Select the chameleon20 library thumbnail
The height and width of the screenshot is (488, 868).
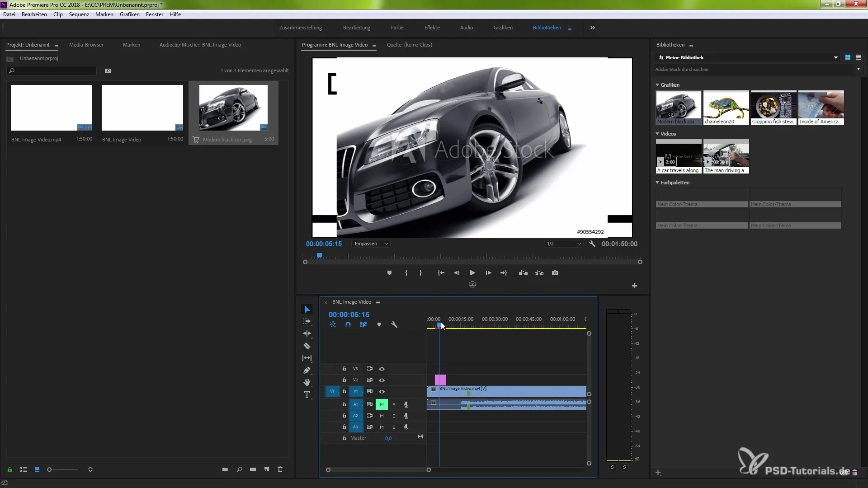pos(726,107)
